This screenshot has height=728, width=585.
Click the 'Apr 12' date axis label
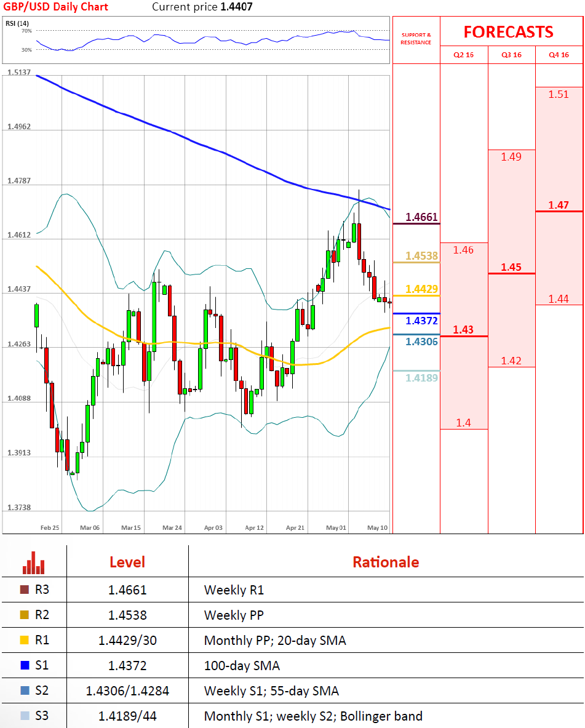pyautogui.click(x=255, y=527)
